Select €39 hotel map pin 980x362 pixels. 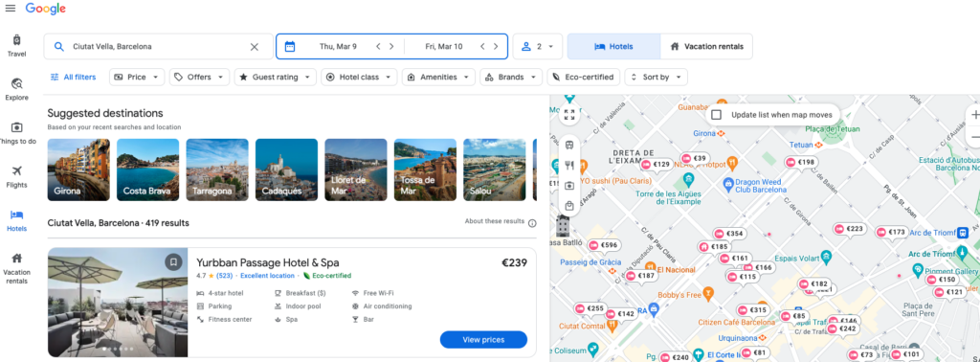[695, 158]
